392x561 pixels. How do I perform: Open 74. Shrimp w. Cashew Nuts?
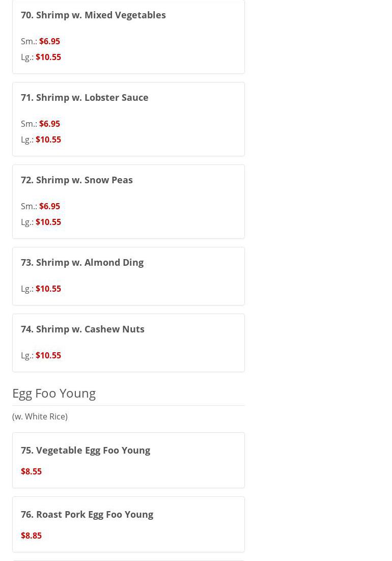point(82,329)
